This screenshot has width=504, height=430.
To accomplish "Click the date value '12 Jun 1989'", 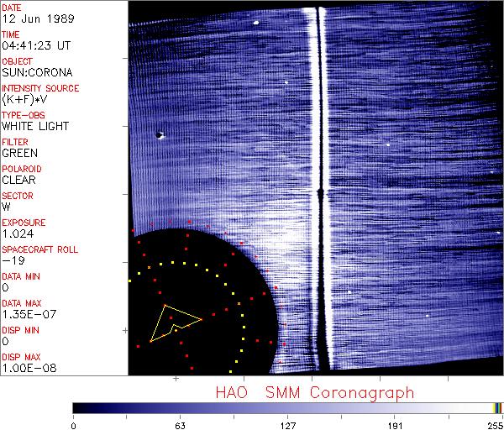I will (38, 18).
